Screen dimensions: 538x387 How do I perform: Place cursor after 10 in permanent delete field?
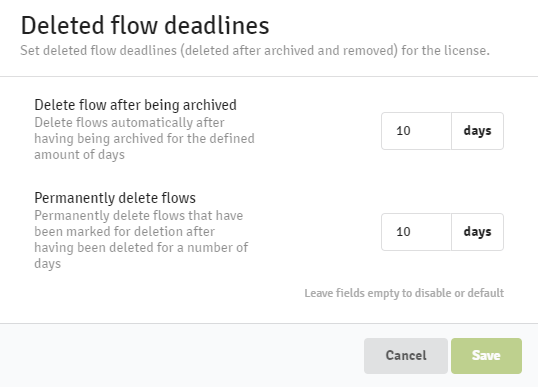pos(411,232)
